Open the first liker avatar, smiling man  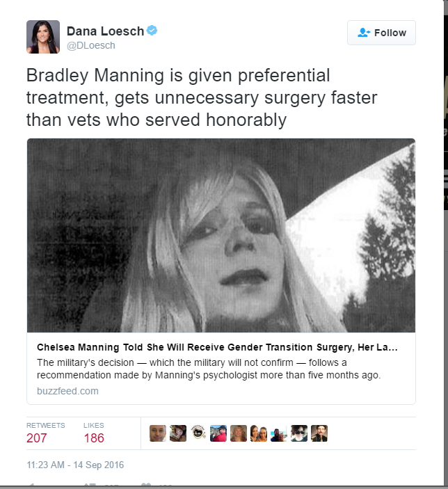tap(158, 433)
